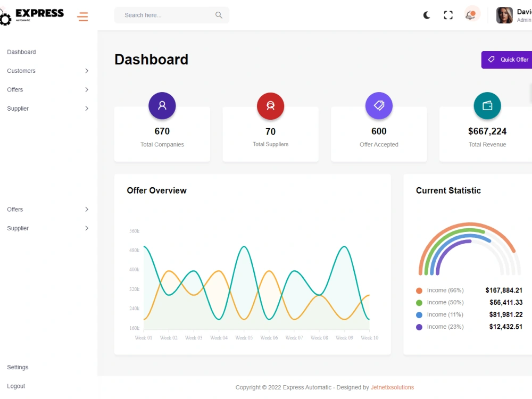Click the 'Week 05' axis label
The height and width of the screenshot is (399, 532).
click(x=244, y=338)
